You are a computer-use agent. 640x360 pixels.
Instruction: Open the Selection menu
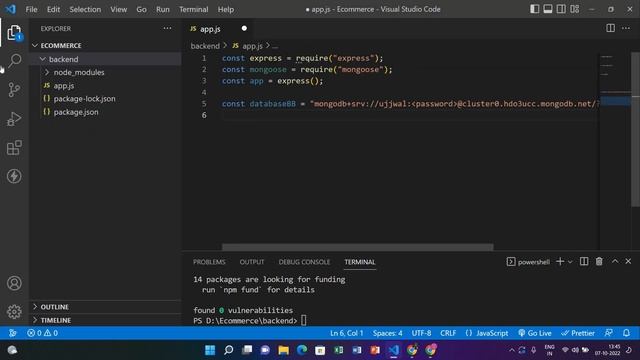pyautogui.click(x=85, y=9)
